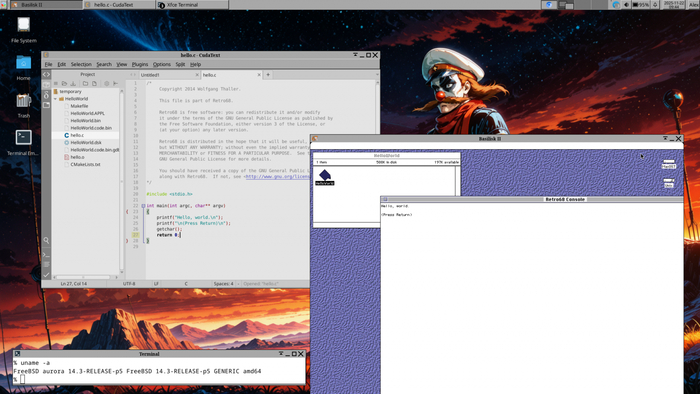This screenshot has height=394, width=700.
Task: Click the sync-with-editor icon in Project toolbar
Action: [115, 83]
